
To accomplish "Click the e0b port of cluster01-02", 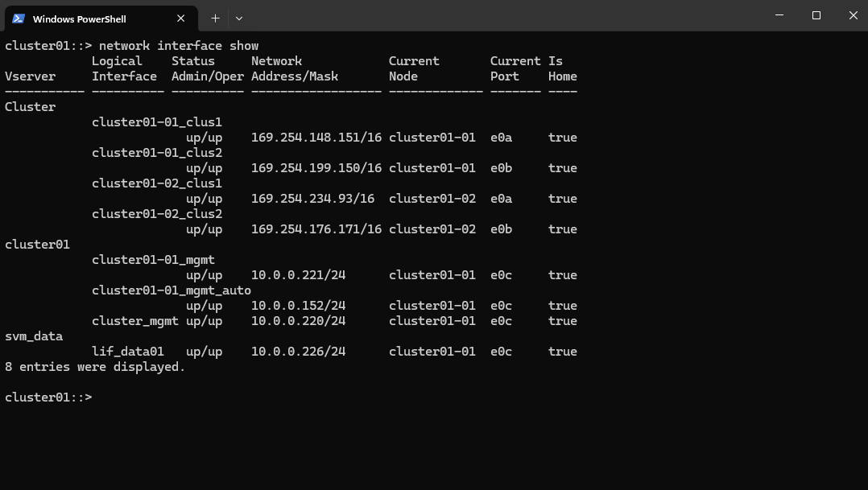I will pyautogui.click(x=501, y=229).
